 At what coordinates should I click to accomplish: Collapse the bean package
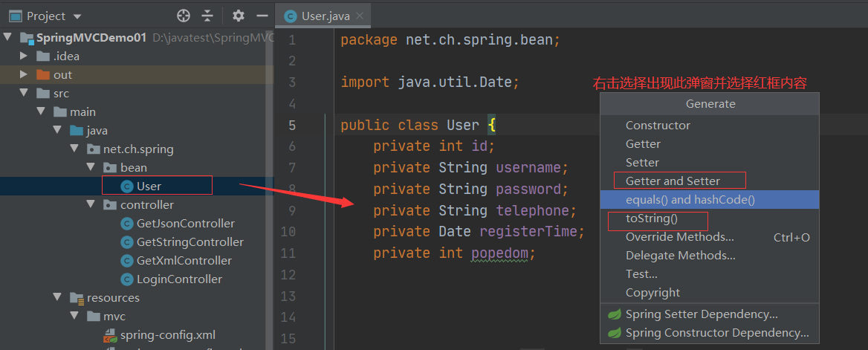(91, 167)
